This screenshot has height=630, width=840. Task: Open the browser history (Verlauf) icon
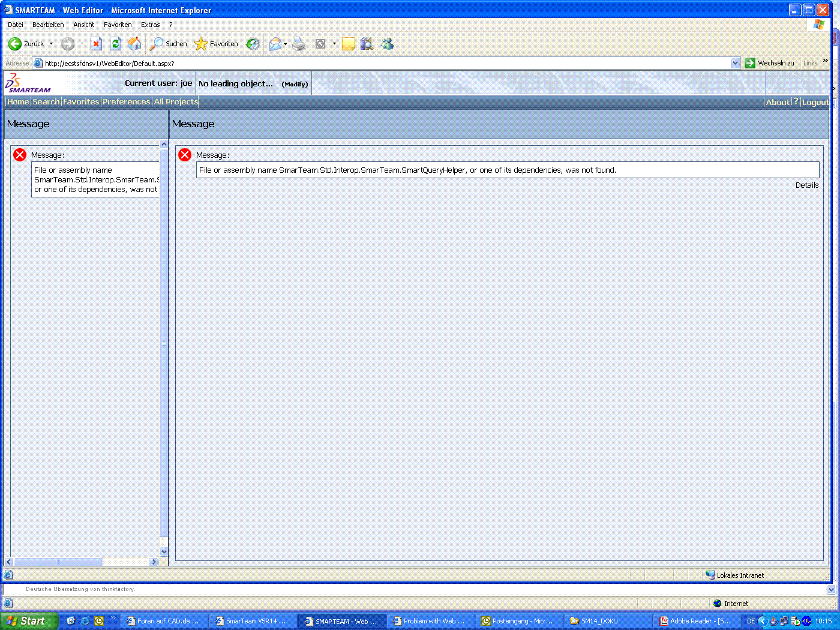(x=253, y=44)
